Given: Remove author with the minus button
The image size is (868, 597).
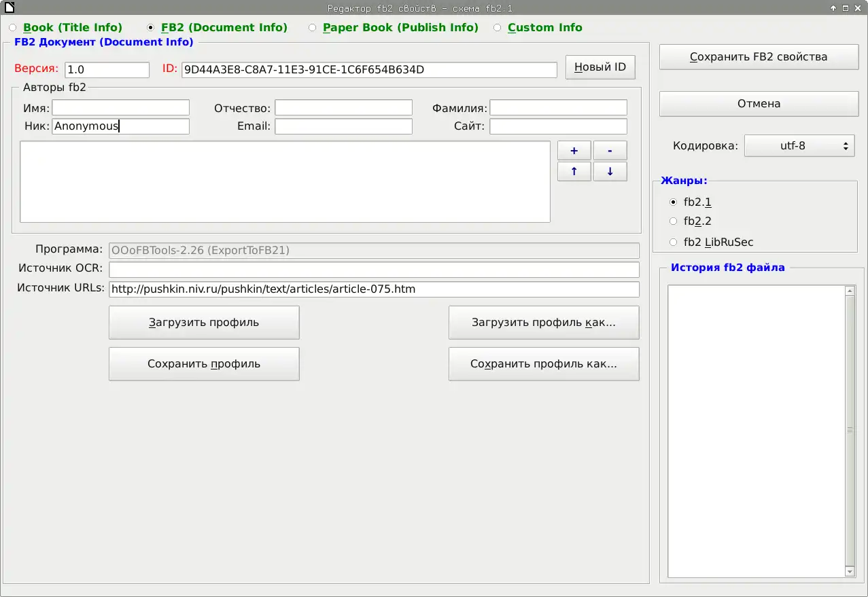Looking at the screenshot, I should pyautogui.click(x=610, y=151).
